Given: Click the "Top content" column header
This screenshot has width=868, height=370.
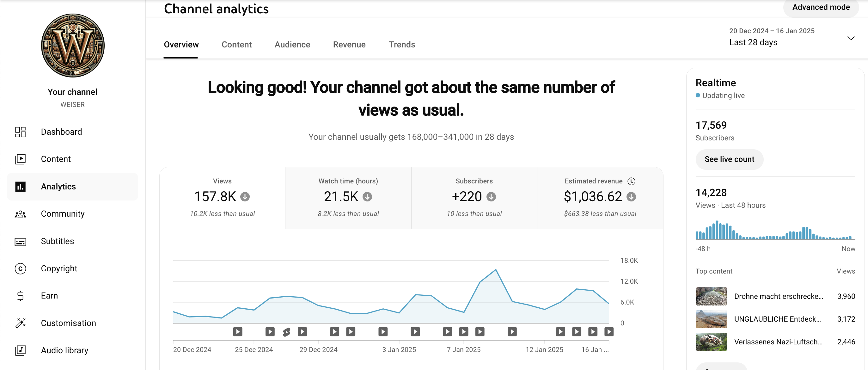Looking at the screenshot, I should [714, 271].
